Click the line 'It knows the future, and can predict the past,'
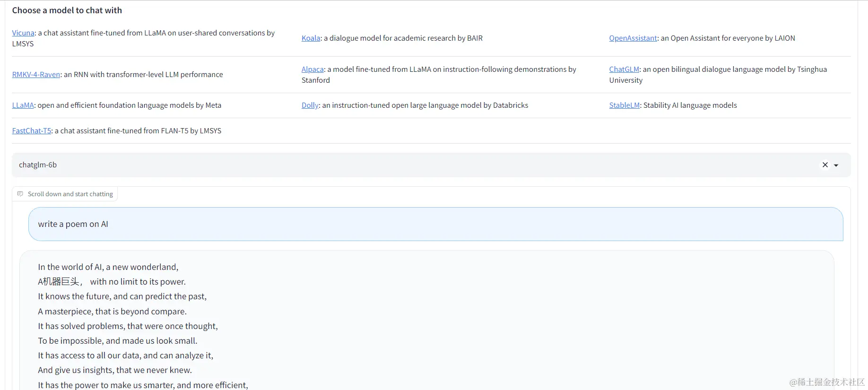 point(122,296)
